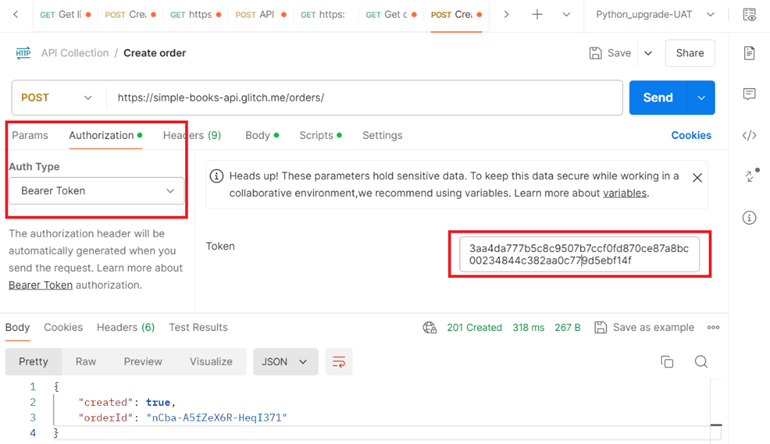Switch to the Params tab
The height and width of the screenshot is (444, 770).
30,135
